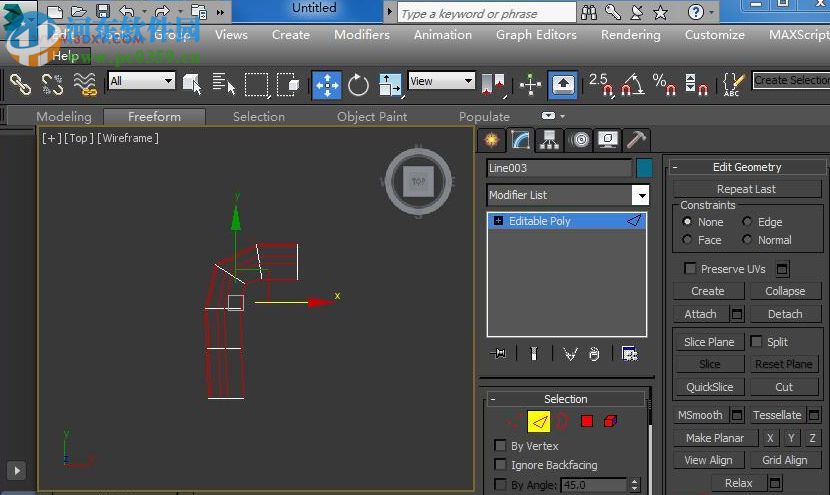
Task: Enable Ignore Backfacing checkbox
Action: click(x=500, y=464)
